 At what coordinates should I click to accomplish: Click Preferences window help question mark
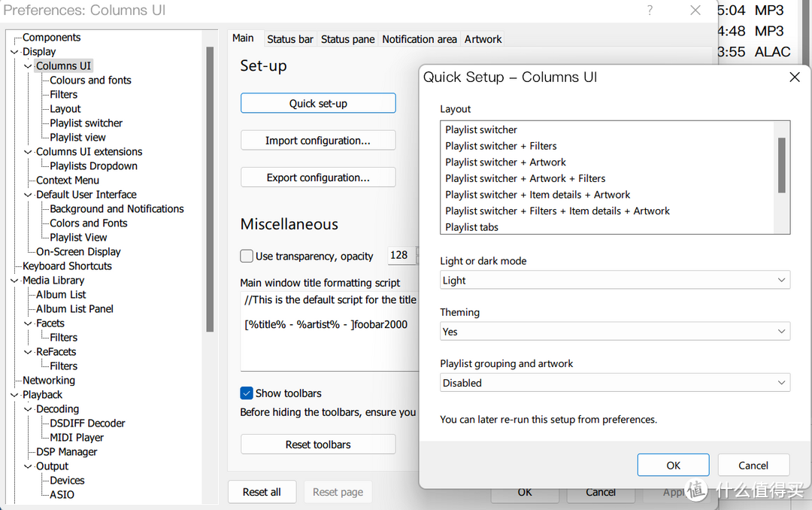[x=650, y=10]
